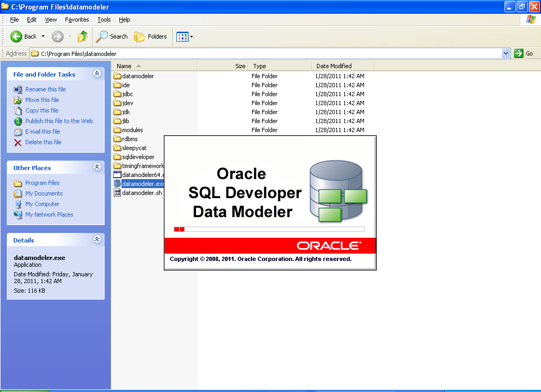Image resolution: width=541 pixels, height=392 pixels.
Task: Open the Search pane
Action: click(x=111, y=36)
